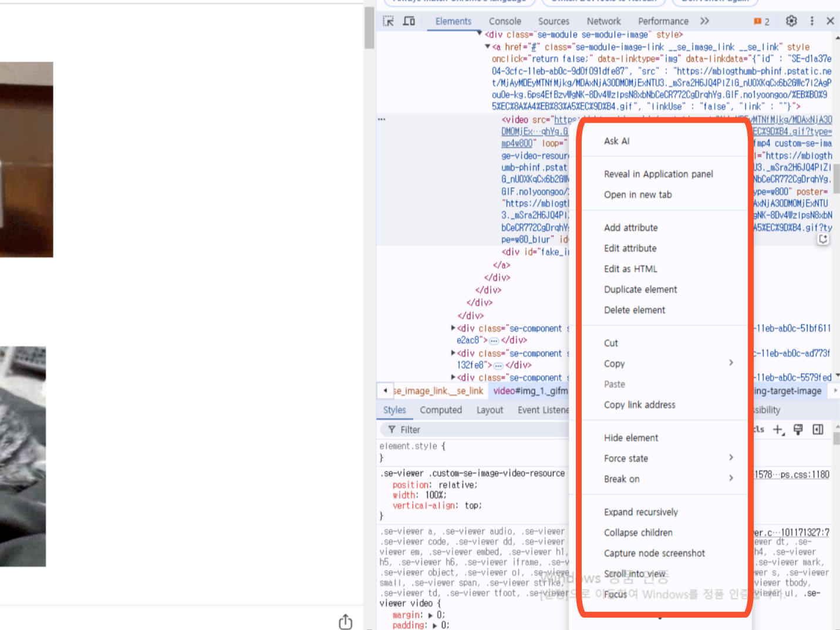Activate the inspect element picker icon
840x630 pixels.
(388, 21)
